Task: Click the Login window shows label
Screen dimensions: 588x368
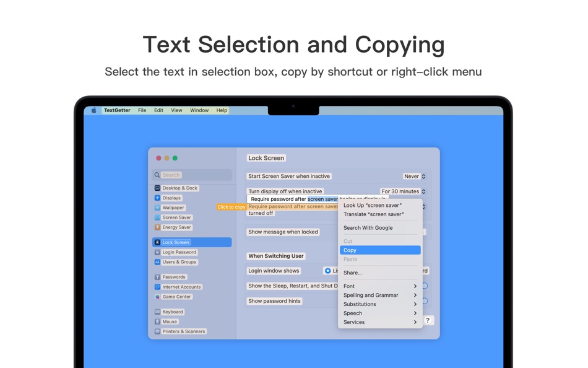Action: click(274, 271)
